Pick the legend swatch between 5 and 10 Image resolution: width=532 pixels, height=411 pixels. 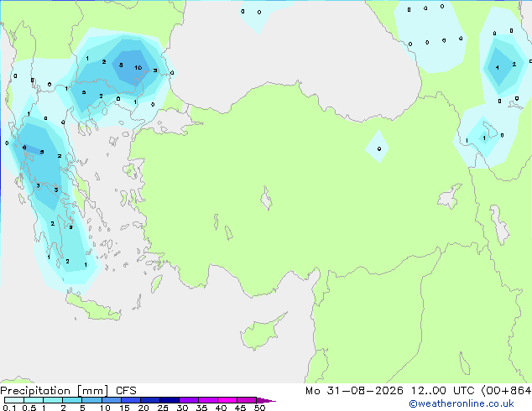click(91, 400)
